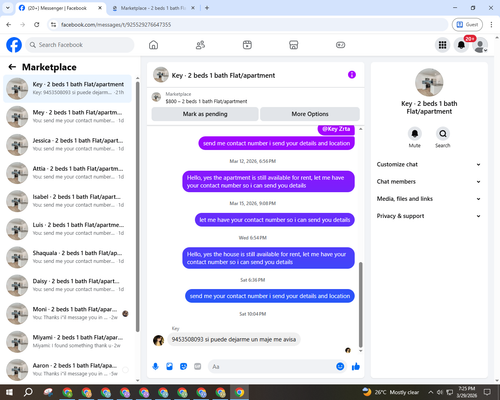Choose a sticker with the sticker icon
This screenshot has width=500, height=400.
(184, 367)
